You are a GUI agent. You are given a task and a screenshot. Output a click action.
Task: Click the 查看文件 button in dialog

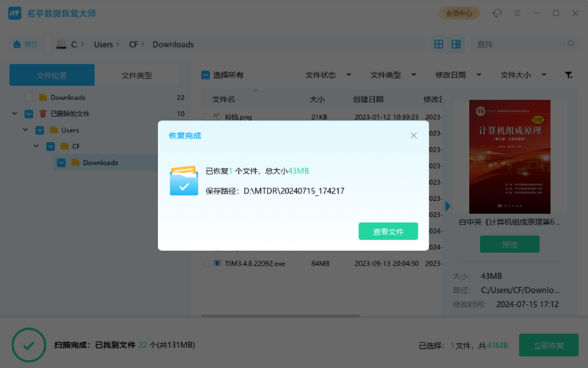point(388,231)
